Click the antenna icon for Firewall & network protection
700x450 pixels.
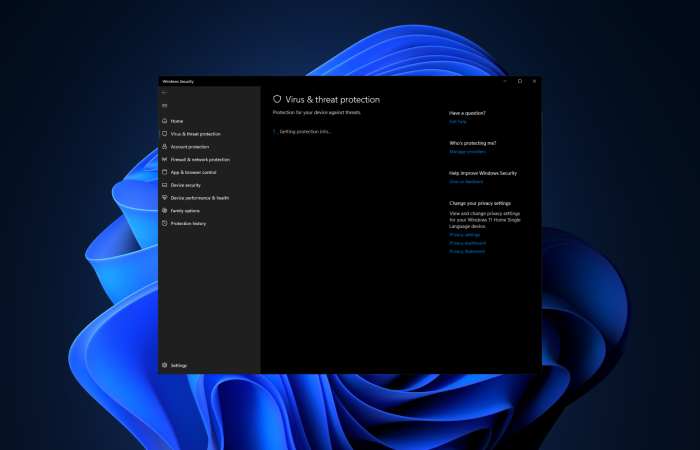click(x=164, y=159)
